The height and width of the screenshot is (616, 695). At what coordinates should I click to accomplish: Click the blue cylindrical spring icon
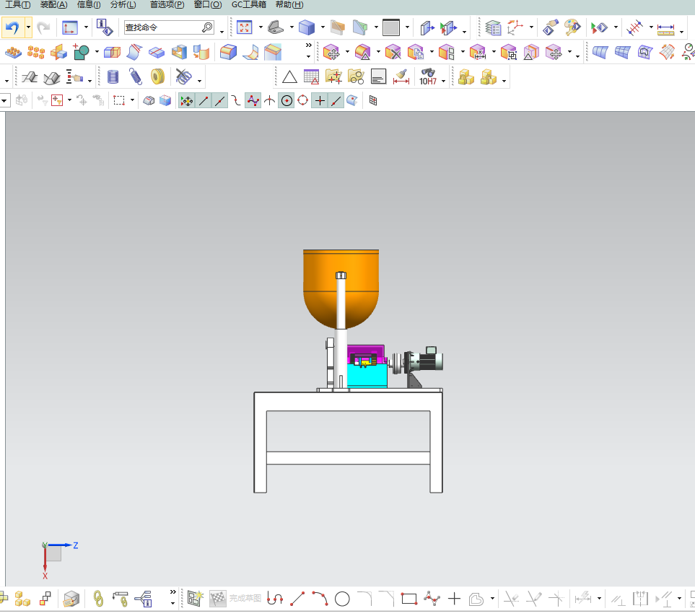(113, 77)
